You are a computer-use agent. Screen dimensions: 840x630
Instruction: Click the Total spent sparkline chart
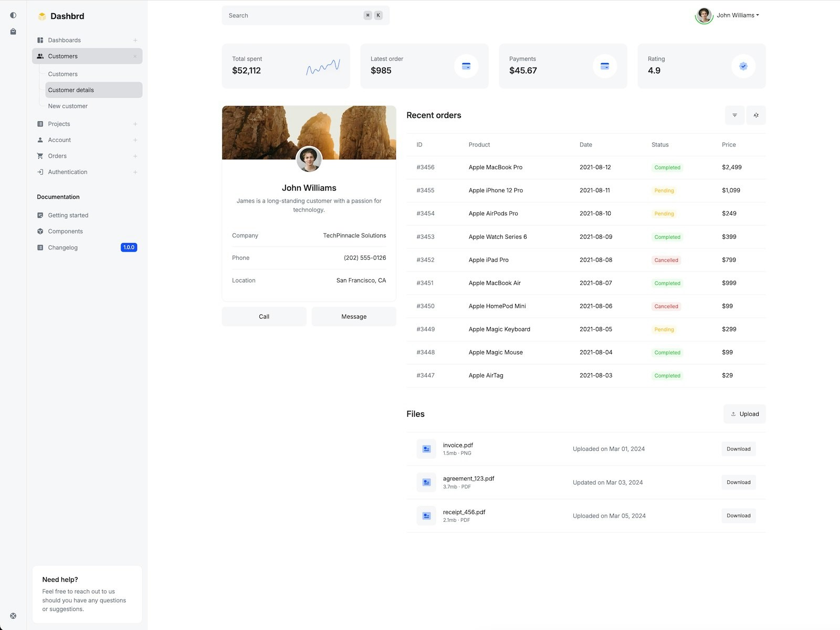click(323, 67)
